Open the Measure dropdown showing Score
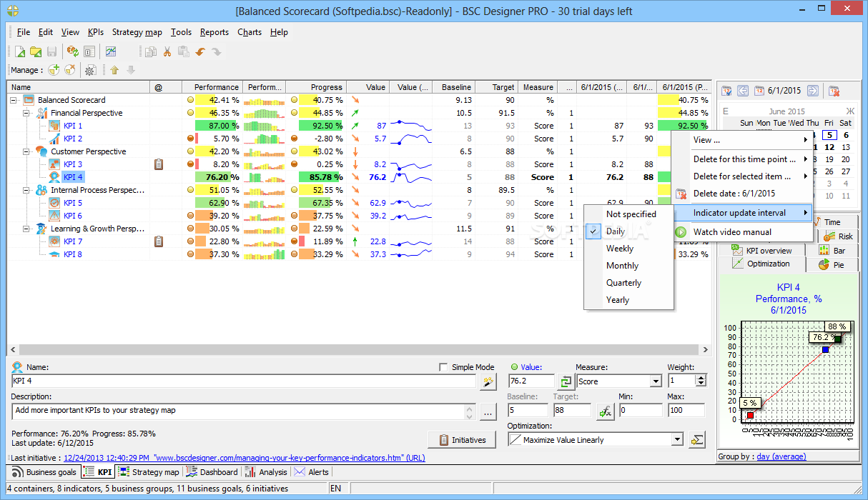868x500 pixels. click(x=656, y=382)
